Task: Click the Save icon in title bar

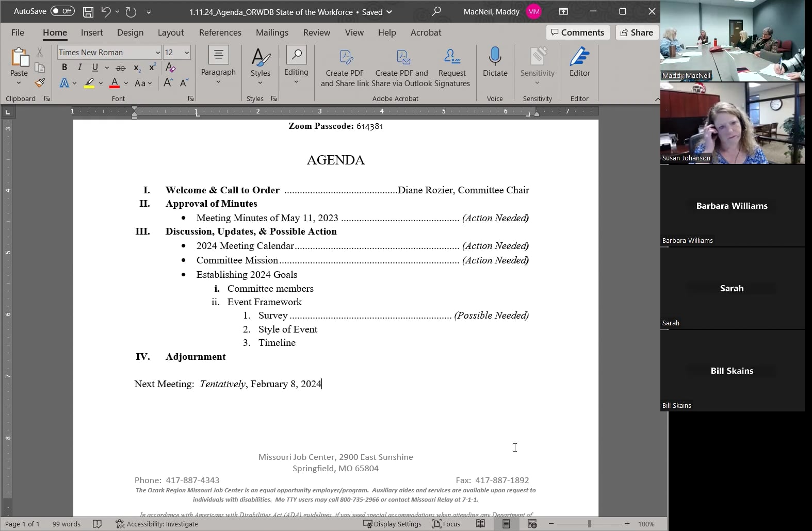Action: click(x=88, y=11)
